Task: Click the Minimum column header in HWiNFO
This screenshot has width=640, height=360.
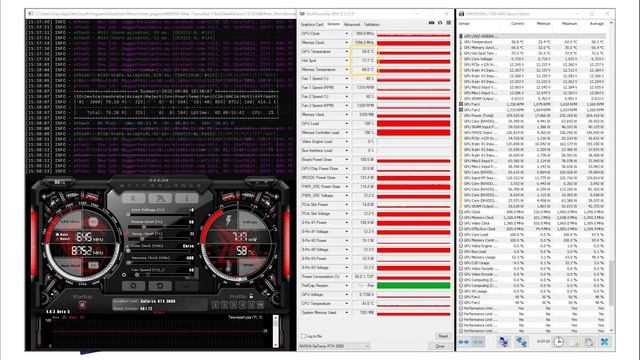Action: point(543,24)
